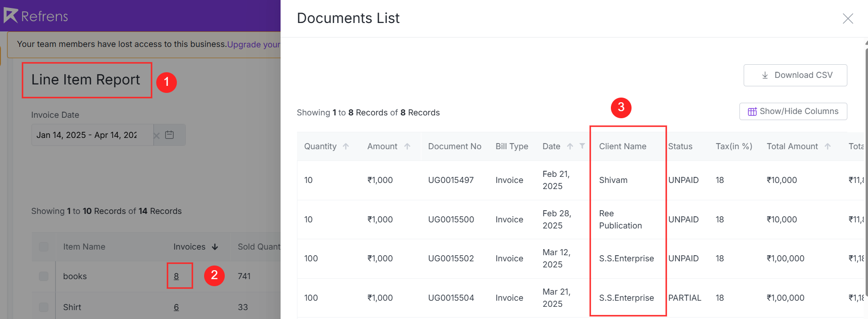Screen dimensions: 868x319
Task: Open the invoice date calendar picker
Action: (x=170, y=135)
